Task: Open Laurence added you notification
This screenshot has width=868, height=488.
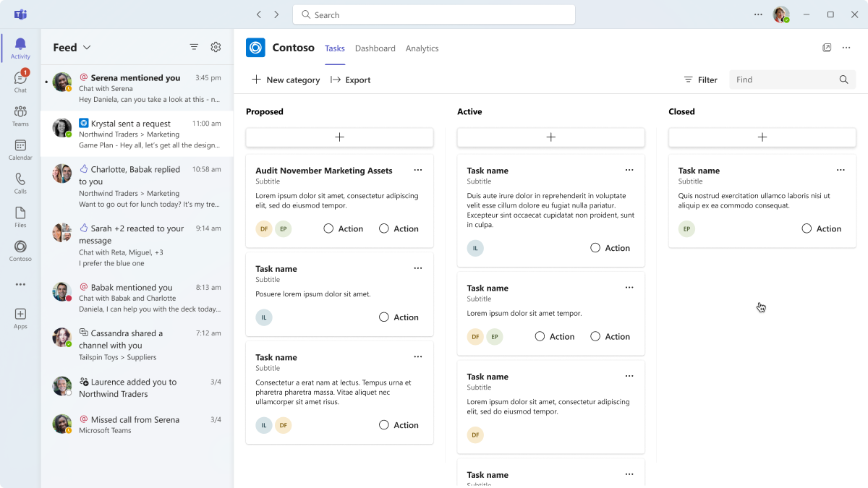Action: pos(137,388)
